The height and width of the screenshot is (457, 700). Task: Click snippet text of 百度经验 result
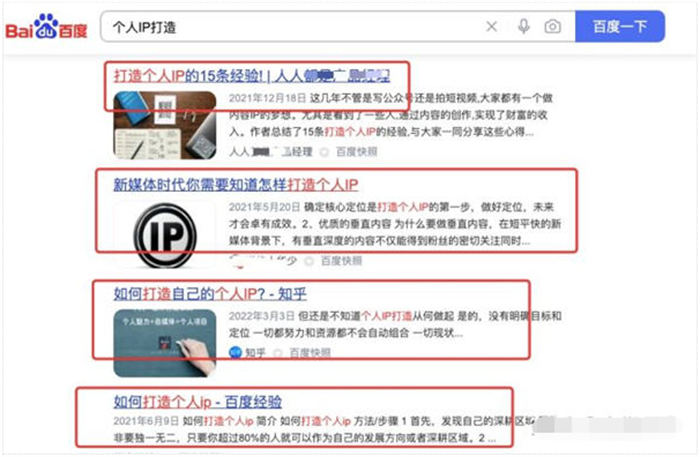pyautogui.click(x=312, y=429)
